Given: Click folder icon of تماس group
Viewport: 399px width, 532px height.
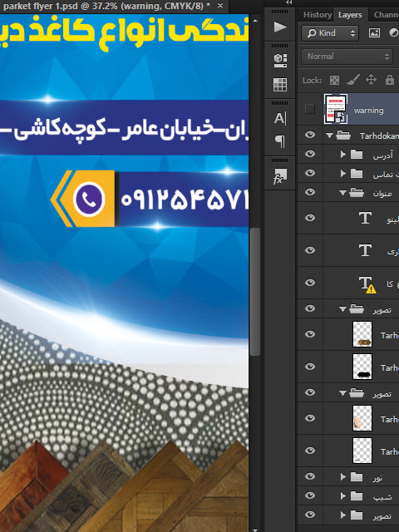Looking at the screenshot, I should [x=357, y=174].
